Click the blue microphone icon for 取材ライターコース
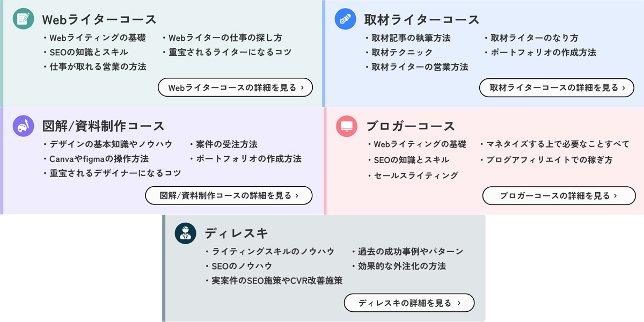644x322 pixels. 346,19
